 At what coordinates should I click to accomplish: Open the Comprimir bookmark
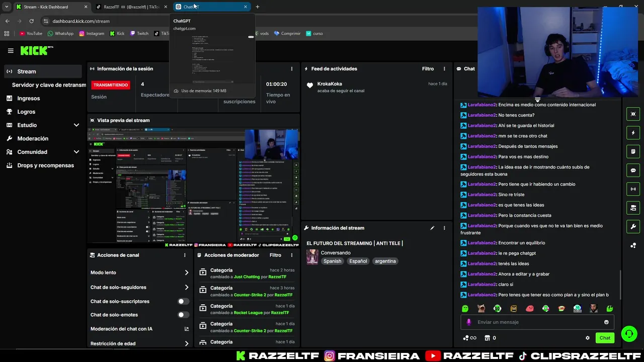click(287, 34)
